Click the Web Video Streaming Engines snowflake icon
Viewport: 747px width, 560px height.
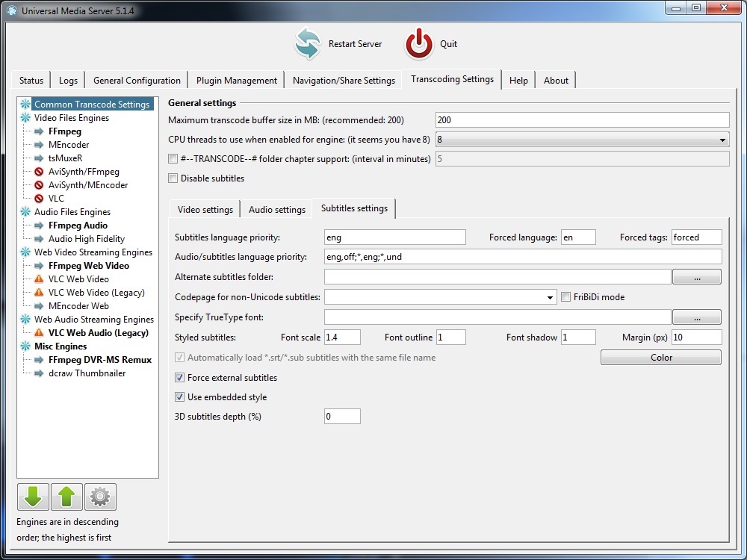(25, 252)
